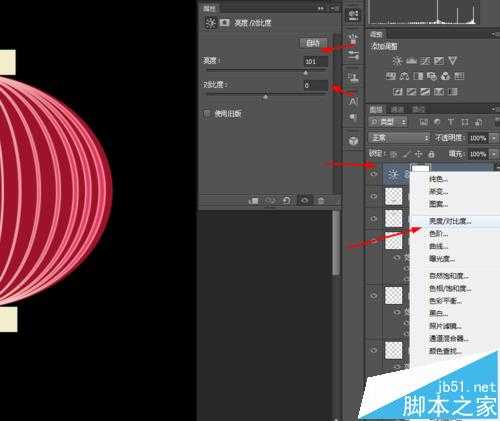Image resolution: width=500 pixels, height=421 pixels.
Task: Switch to the 路径 (Paths) tab
Action: 418,109
